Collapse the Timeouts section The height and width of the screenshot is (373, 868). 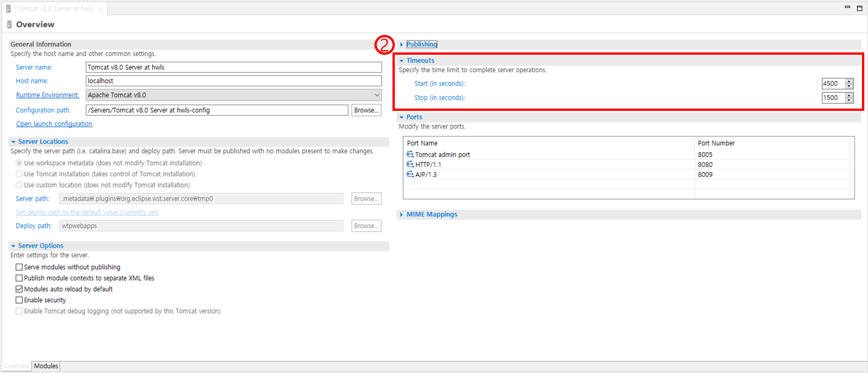401,61
